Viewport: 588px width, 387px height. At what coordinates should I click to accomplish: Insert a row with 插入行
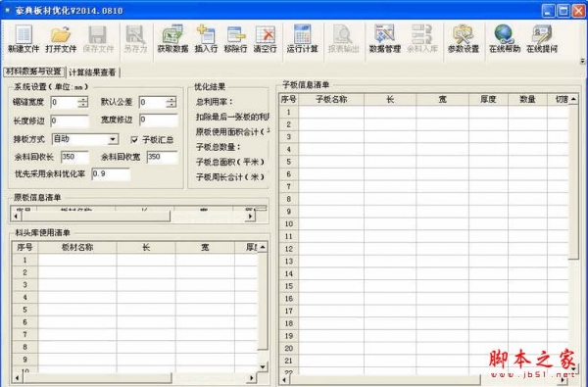[x=206, y=38]
